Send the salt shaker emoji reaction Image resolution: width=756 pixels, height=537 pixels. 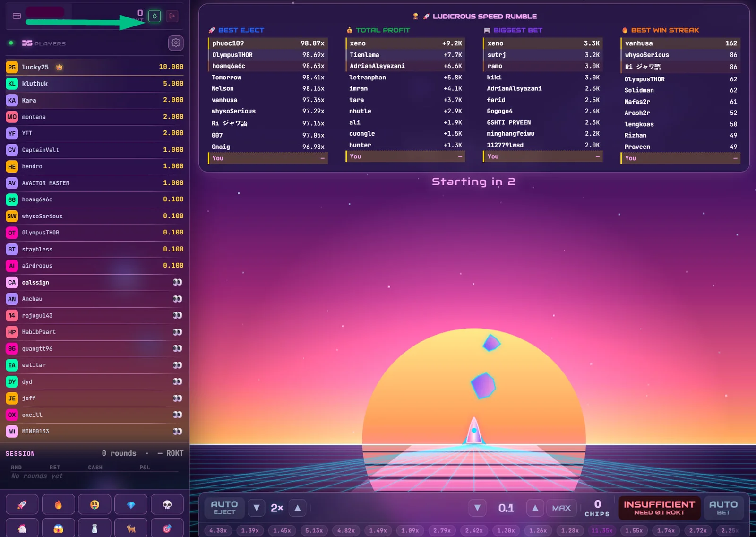(x=94, y=528)
